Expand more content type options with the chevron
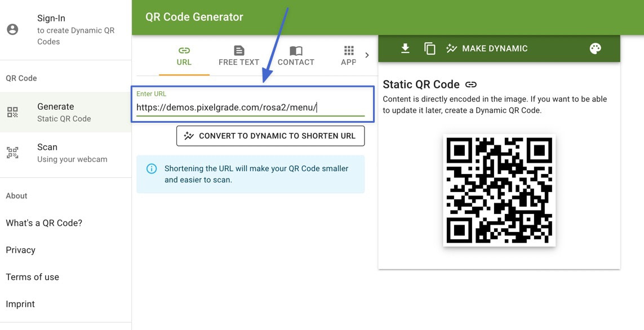 click(368, 55)
